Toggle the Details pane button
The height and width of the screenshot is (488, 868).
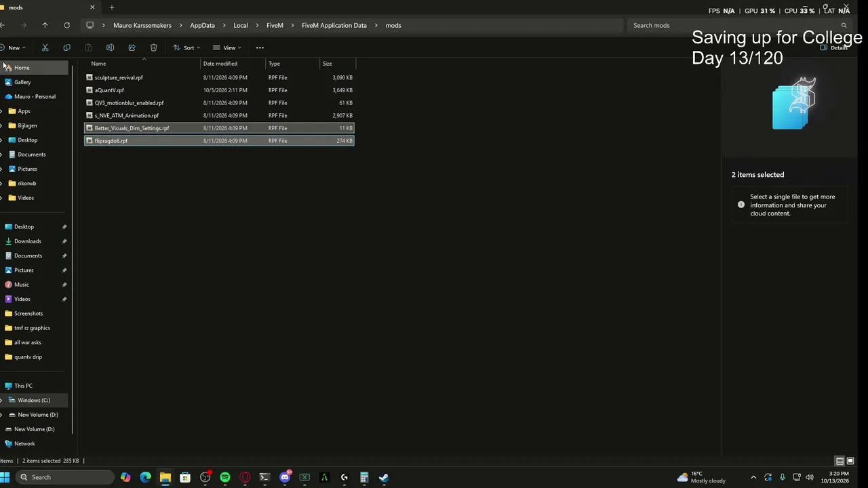click(x=834, y=47)
